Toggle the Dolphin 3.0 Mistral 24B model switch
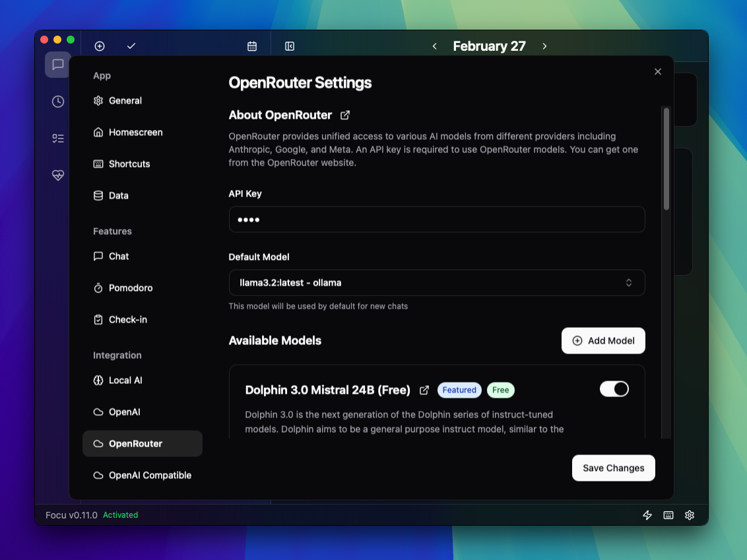The image size is (747, 560). pyautogui.click(x=614, y=389)
